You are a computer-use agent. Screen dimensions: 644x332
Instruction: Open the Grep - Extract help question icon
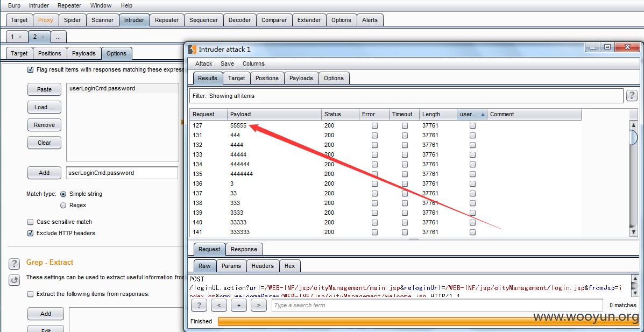click(15, 263)
